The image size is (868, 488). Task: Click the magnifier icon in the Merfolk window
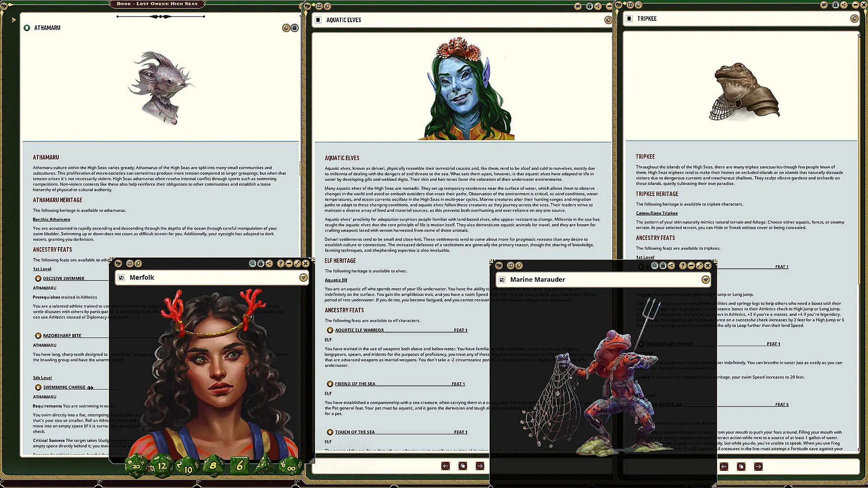pos(252,263)
